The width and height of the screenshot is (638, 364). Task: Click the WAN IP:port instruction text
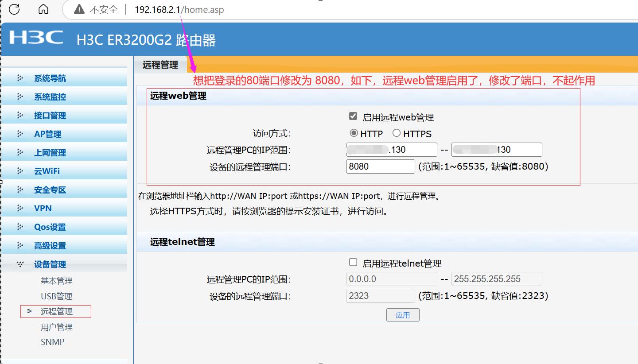pyautogui.click(x=290, y=196)
